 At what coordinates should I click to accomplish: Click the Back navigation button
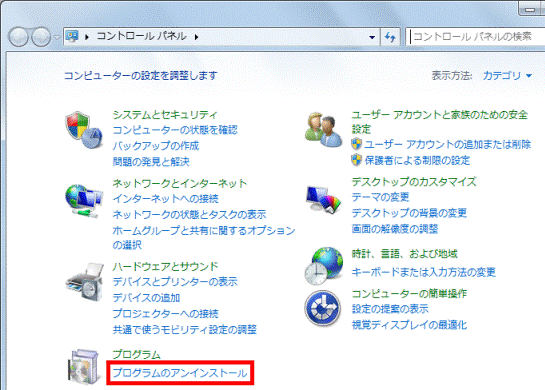tap(18, 36)
